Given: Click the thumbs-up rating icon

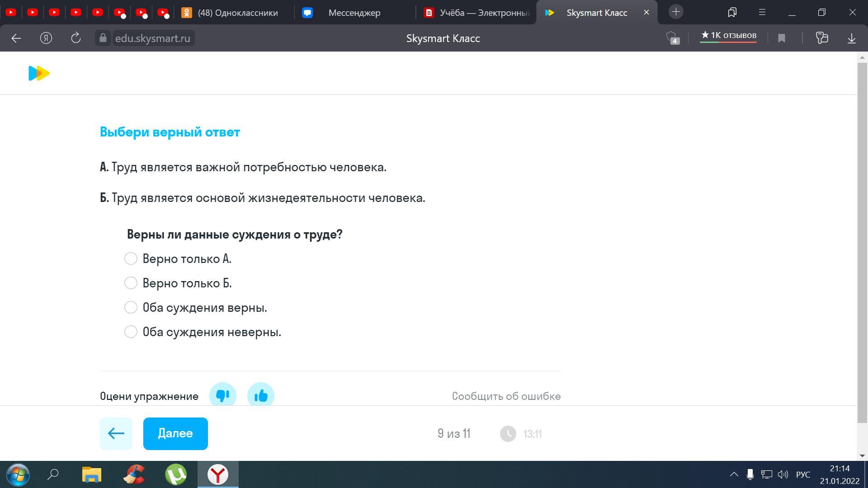Looking at the screenshot, I should (261, 396).
